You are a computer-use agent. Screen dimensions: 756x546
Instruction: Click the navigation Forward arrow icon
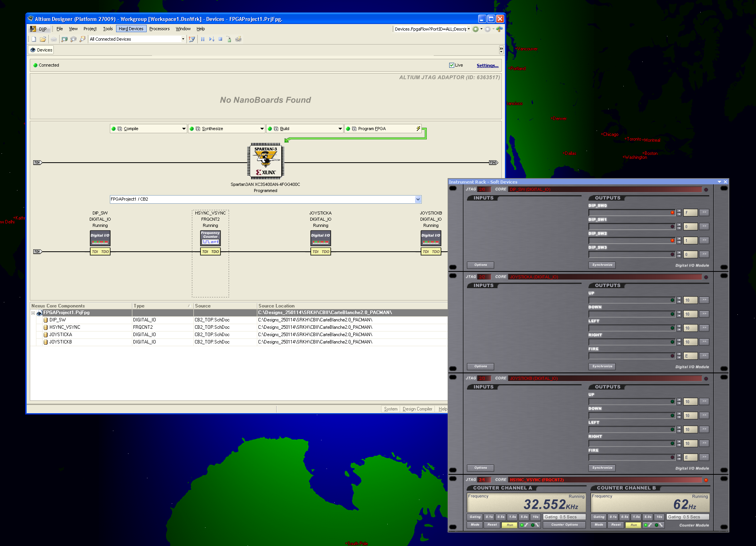point(487,29)
